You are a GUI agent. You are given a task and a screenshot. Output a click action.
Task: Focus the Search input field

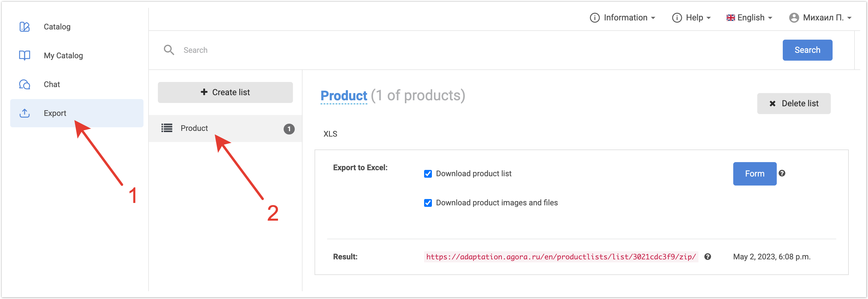[472, 50]
